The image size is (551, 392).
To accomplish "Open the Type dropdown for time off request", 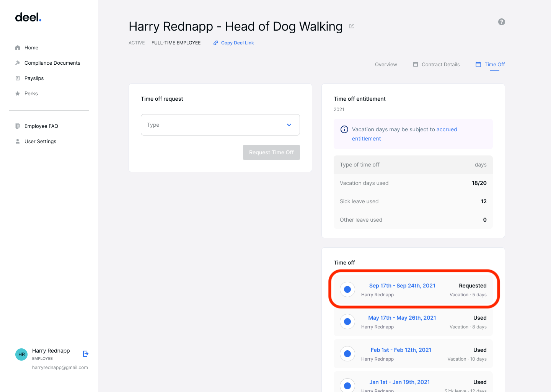I will click(x=220, y=125).
